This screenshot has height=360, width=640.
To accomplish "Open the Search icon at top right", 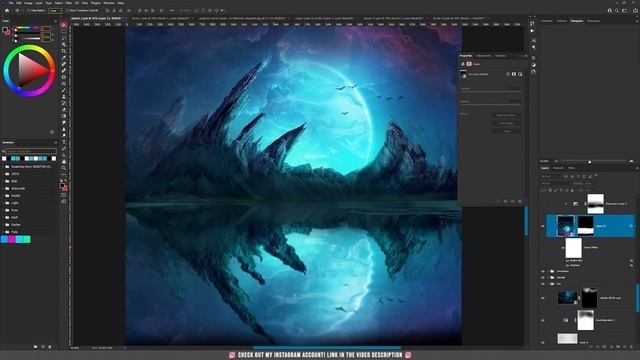I will point(617,11).
